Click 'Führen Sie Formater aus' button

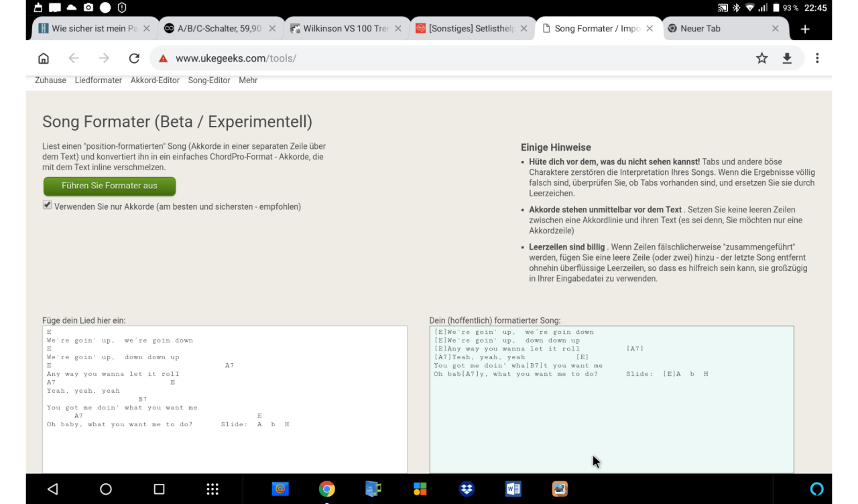click(x=109, y=186)
